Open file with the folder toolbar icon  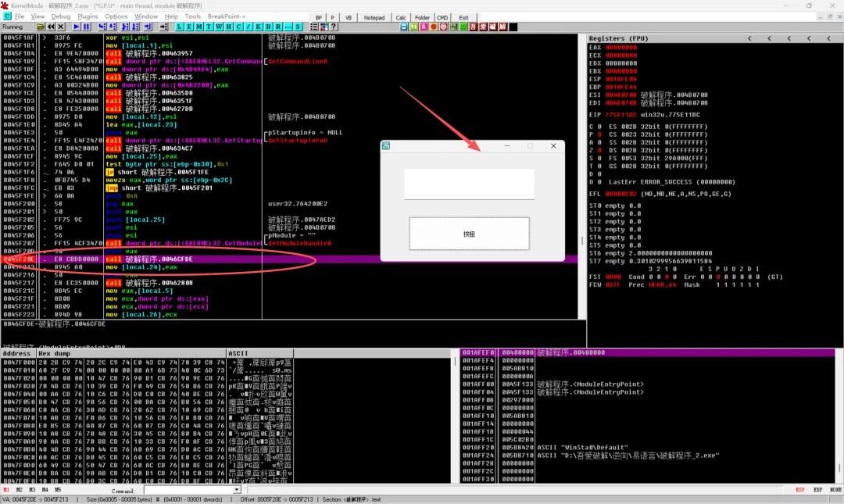41,27
